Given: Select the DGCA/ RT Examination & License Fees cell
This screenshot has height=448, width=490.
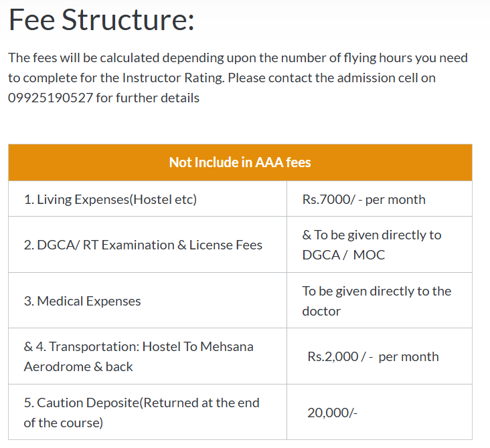Looking at the screenshot, I should pyautogui.click(x=143, y=245).
